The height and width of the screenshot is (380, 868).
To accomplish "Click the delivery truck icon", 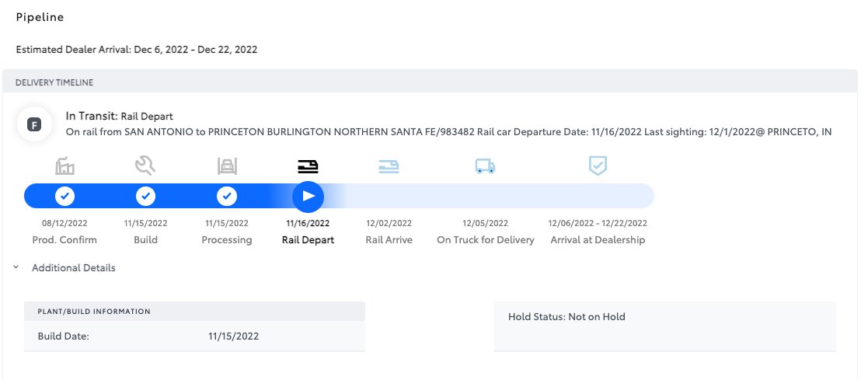I will point(486,166).
